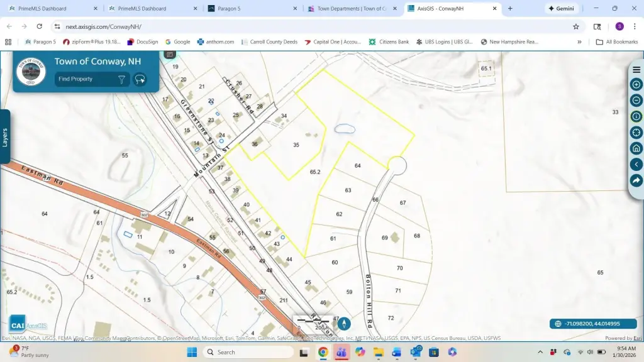Click inside the Find Property search field
This screenshot has height=362, width=644.
coord(84,79)
